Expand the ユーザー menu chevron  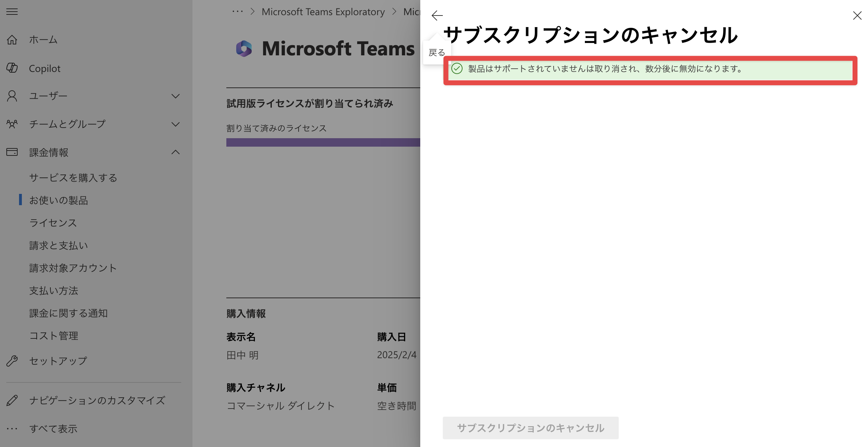tap(176, 96)
